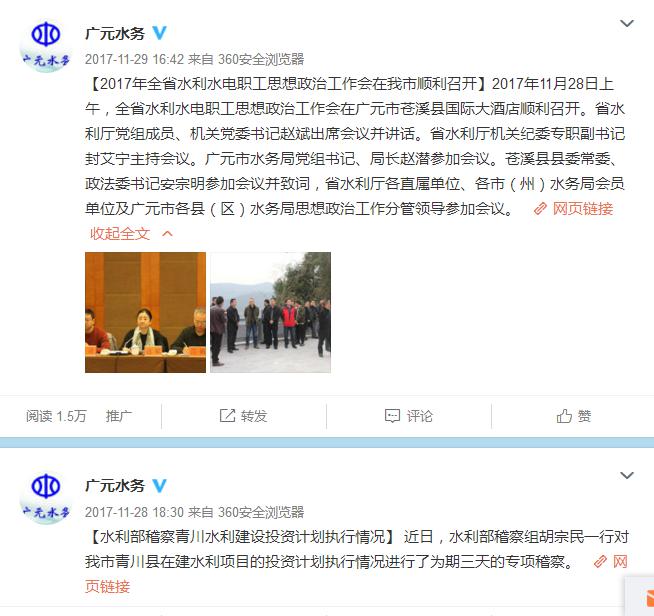Screen dimensions: 654x616
Task: Click the 评论 comment bubble icon
Action: tap(392, 416)
